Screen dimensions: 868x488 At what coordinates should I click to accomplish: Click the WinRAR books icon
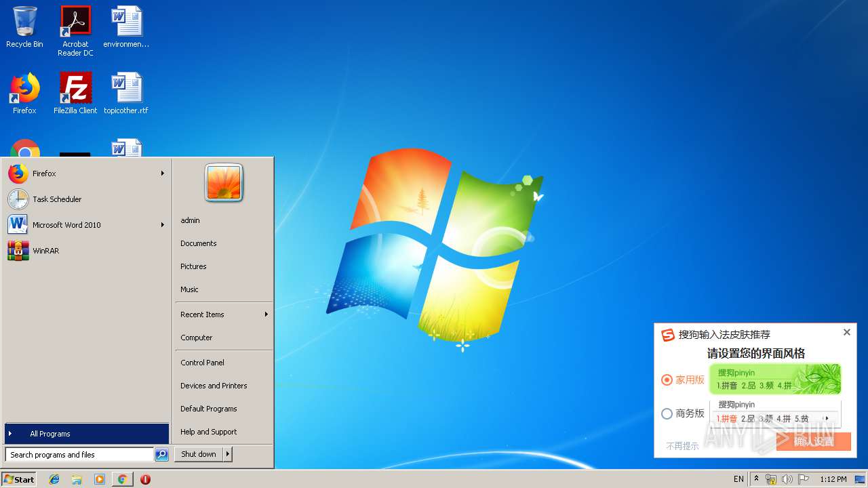18,251
